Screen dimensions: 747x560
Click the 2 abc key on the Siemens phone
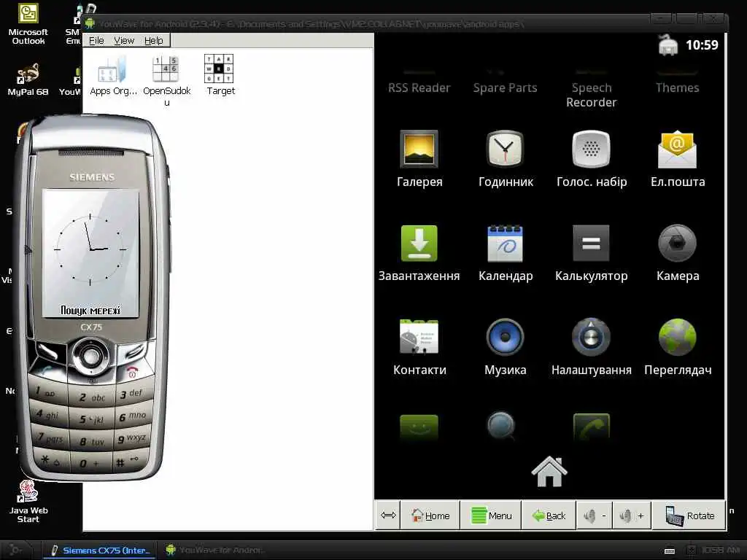click(91, 397)
